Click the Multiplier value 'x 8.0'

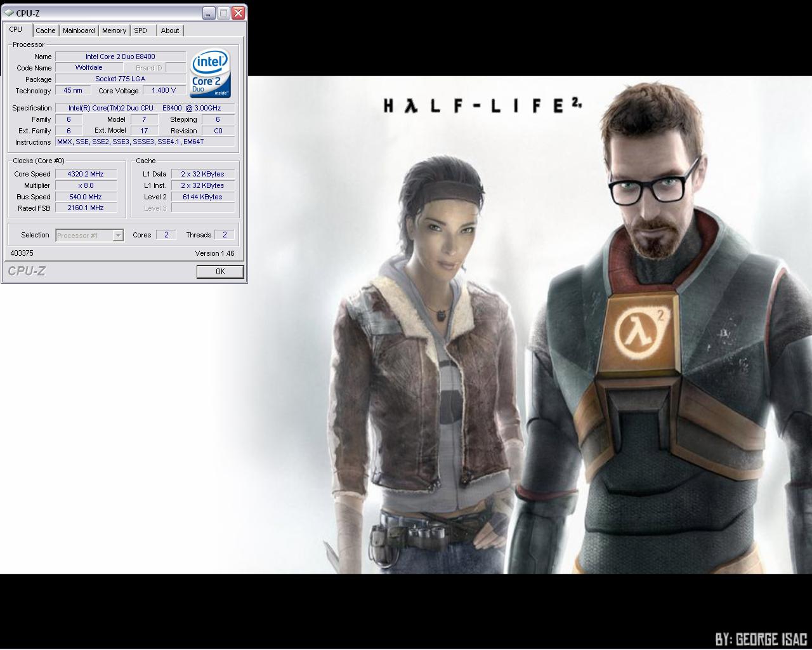(x=86, y=185)
